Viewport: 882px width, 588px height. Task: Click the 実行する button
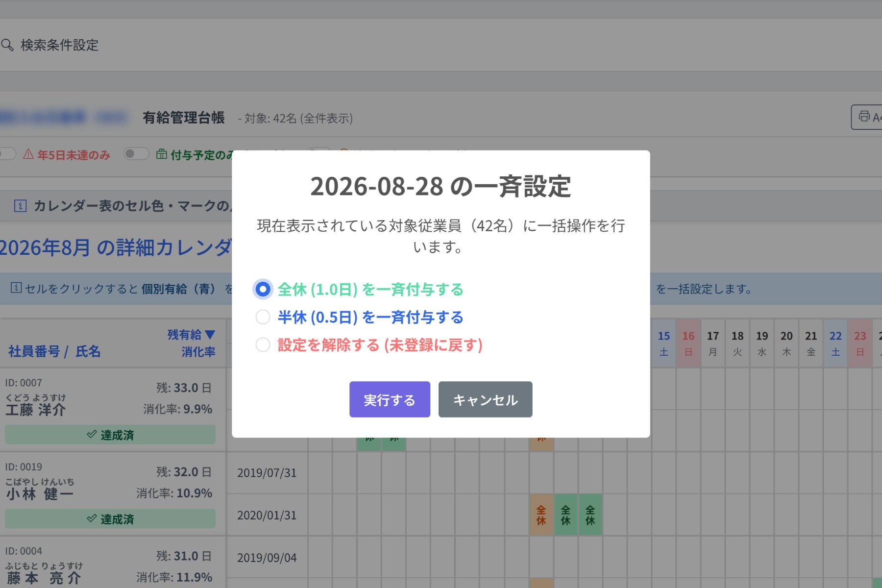[x=390, y=399]
